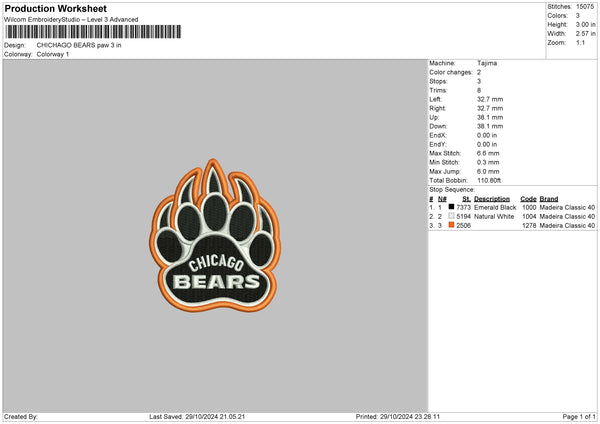Click the 'Created By:' footer label
600x424 pixels.
click(21, 417)
